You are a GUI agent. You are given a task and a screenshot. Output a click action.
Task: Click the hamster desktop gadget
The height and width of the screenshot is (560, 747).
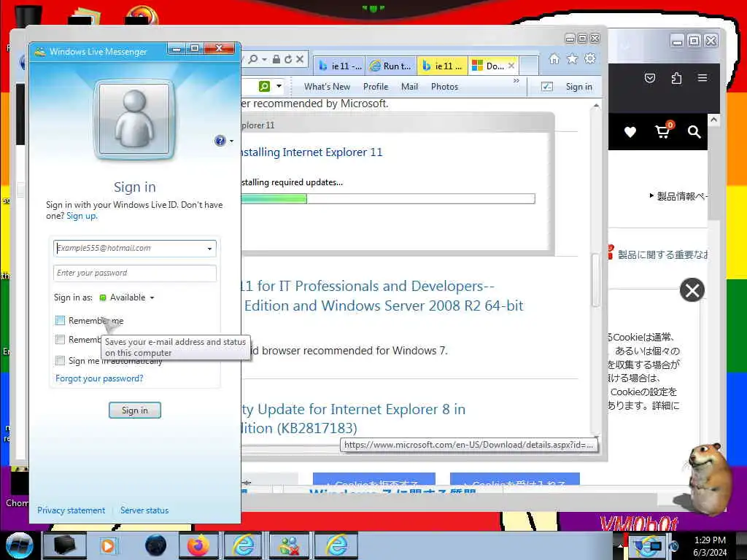point(707,478)
